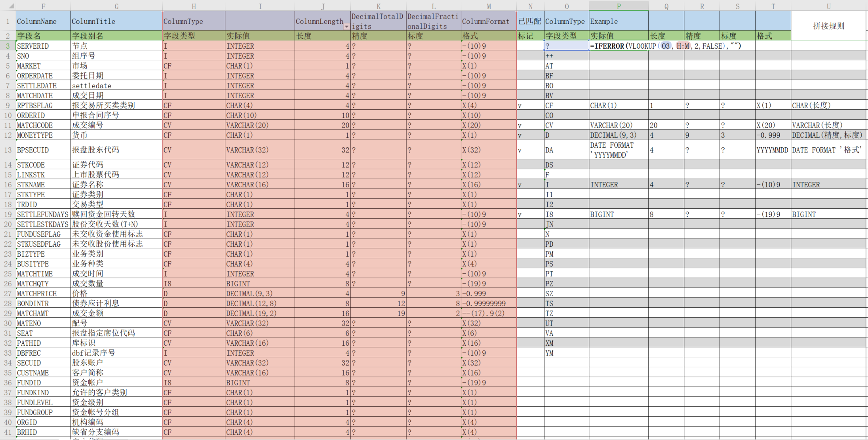Select column G header
Image resolution: width=868 pixels, height=440 pixels.
[116, 6]
